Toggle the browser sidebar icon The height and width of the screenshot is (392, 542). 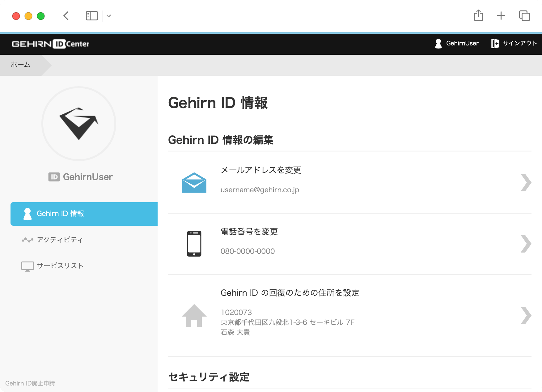tap(92, 16)
